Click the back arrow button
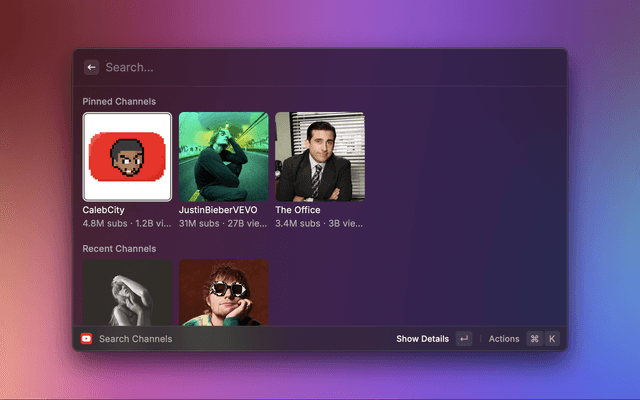The width and height of the screenshot is (640, 400). click(x=91, y=67)
